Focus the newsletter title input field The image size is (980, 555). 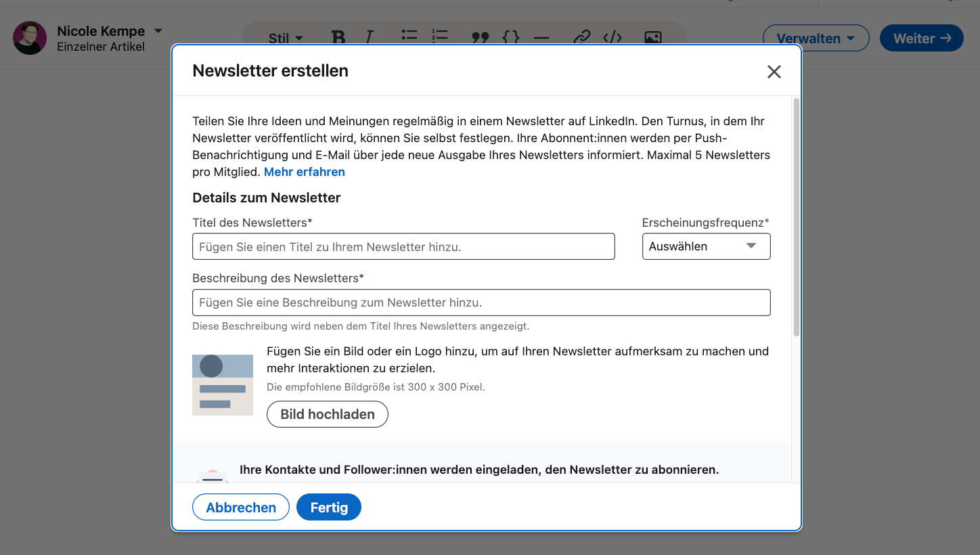coord(403,246)
